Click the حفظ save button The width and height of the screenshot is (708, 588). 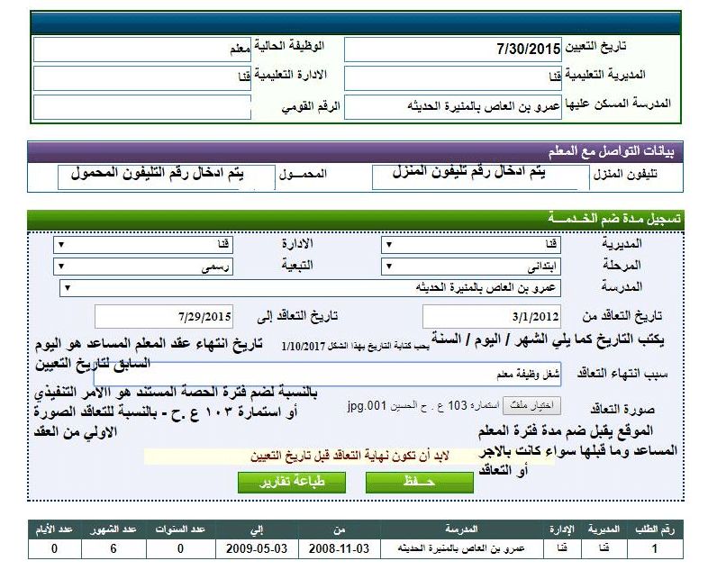420,483
